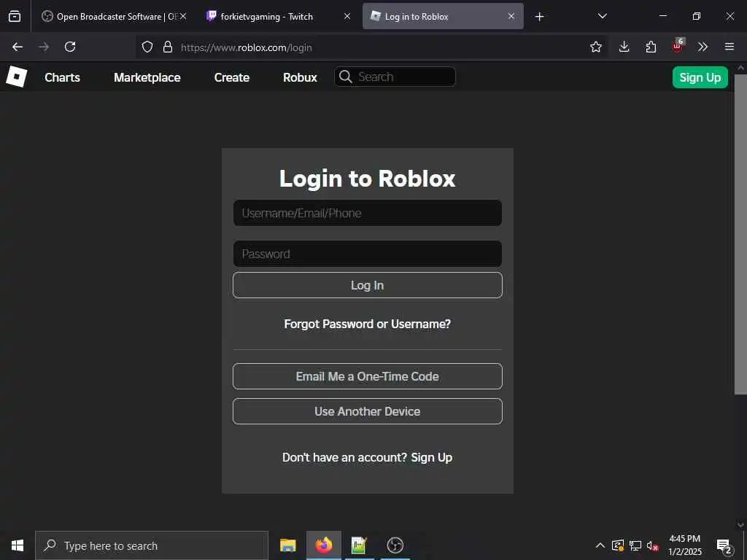747x560 pixels.
Task: Open the Windows Start menu
Action: 18,545
